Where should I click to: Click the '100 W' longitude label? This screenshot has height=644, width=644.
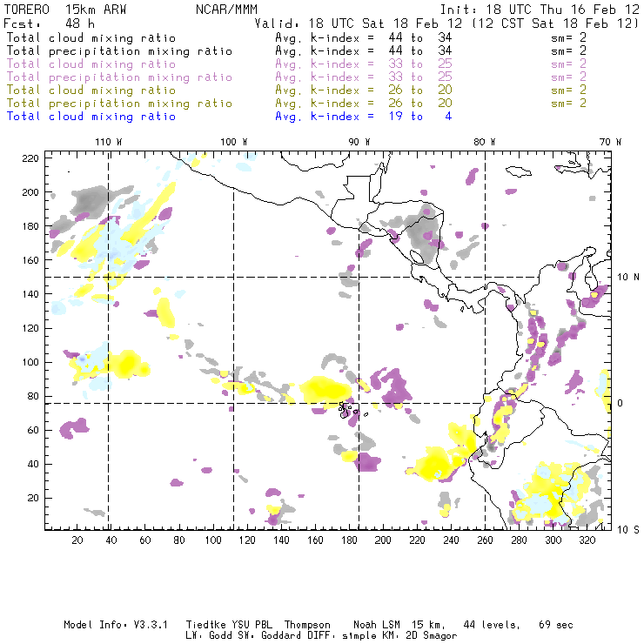click(234, 142)
